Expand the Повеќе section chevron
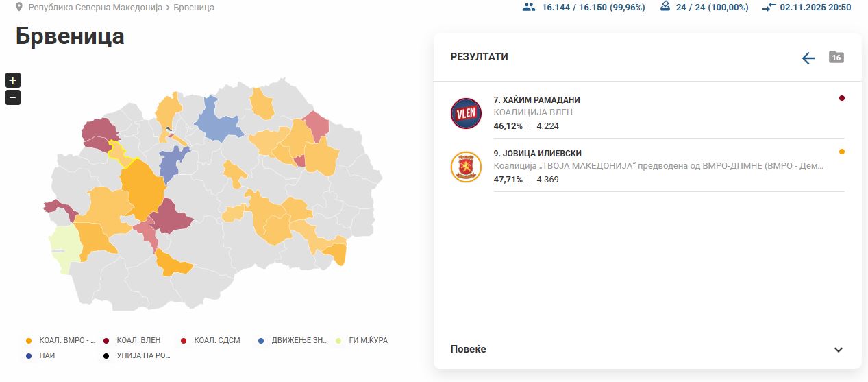The image size is (868, 382). [838, 350]
